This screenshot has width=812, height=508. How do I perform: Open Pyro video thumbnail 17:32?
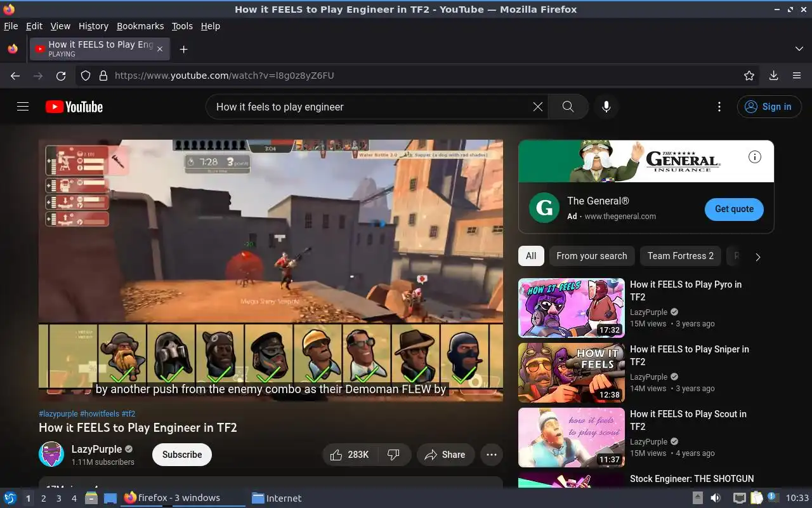pyautogui.click(x=572, y=308)
